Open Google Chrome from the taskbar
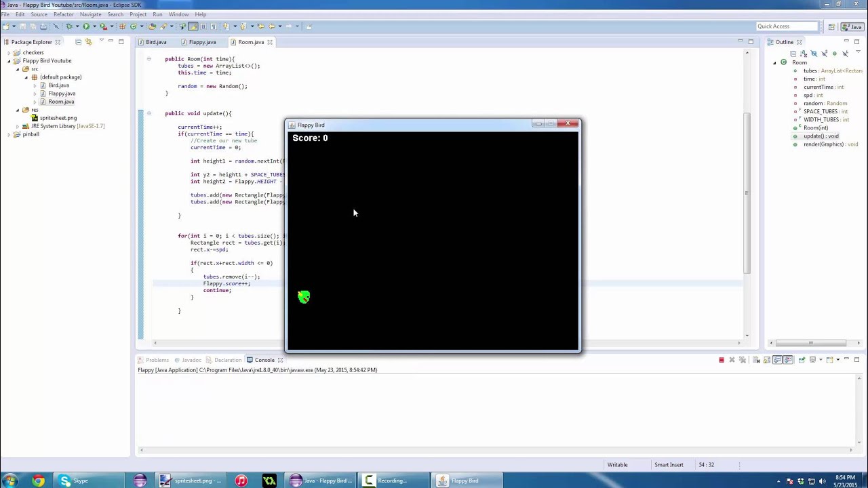Image resolution: width=868 pixels, height=488 pixels. click(38, 481)
